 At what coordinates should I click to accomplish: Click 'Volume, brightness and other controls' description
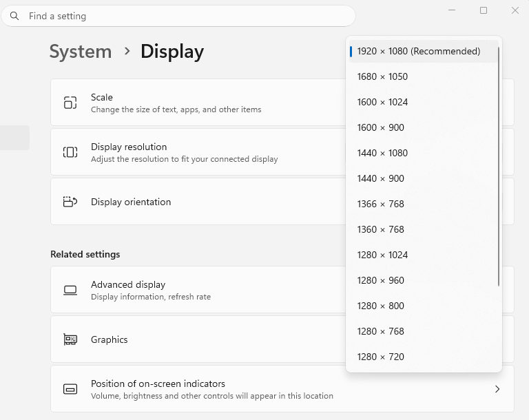click(212, 396)
